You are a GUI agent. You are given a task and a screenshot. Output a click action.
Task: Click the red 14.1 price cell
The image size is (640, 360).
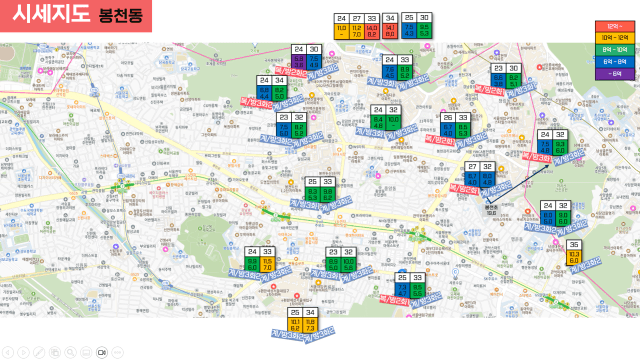390,31
